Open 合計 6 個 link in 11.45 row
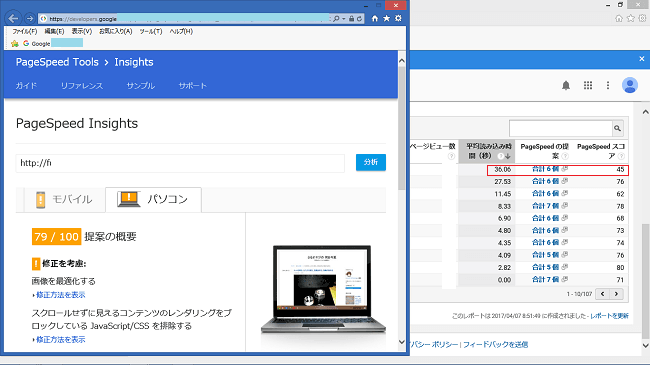Viewport: 650px width, 365px height. [x=546, y=194]
